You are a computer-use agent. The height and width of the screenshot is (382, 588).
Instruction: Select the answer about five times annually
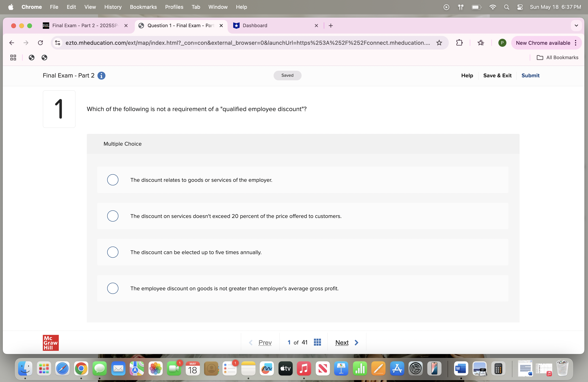[x=113, y=252]
